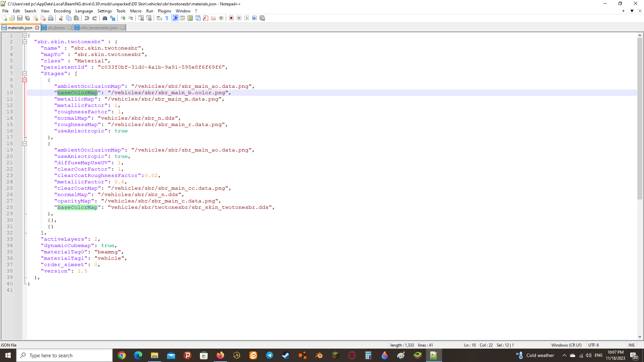Close the info_twotonesbr.json tab
Viewport: 644px width, 362px height.
(122, 28)
